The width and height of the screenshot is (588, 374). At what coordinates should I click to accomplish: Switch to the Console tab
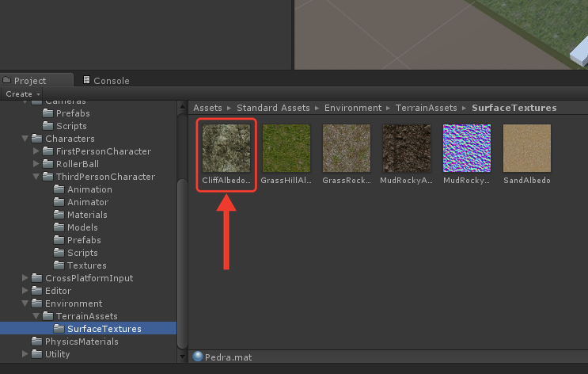coord(106,80)
